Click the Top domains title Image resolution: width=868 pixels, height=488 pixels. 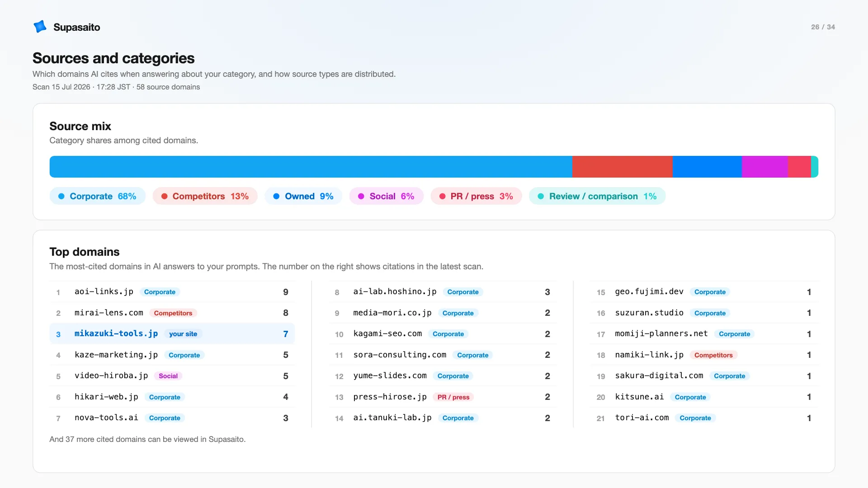pos(85,252)
